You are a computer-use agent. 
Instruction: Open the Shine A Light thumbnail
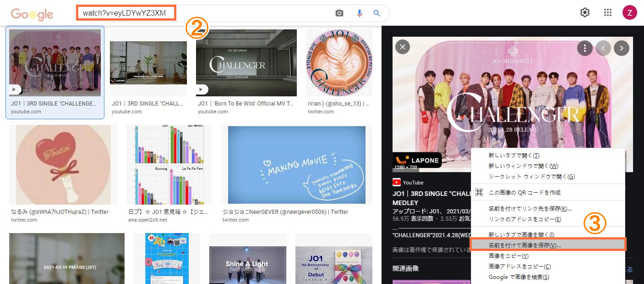pyautogui.click(x=248, y=265)
